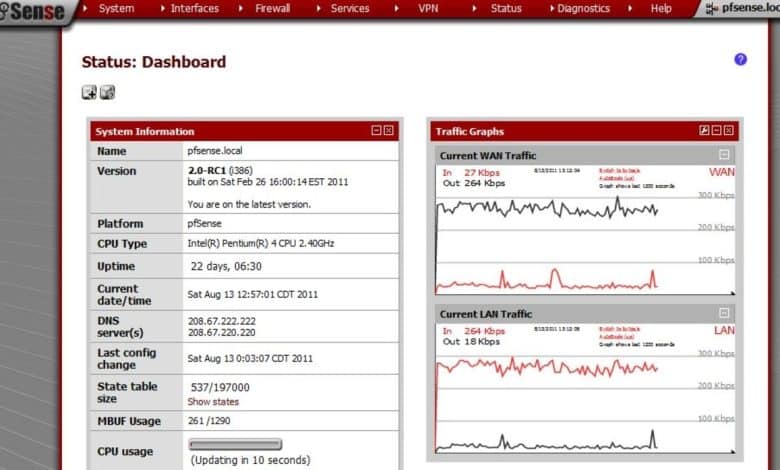
Task: Click the System Information widget title
Action: pyautogui.click(x=145, y=131)
